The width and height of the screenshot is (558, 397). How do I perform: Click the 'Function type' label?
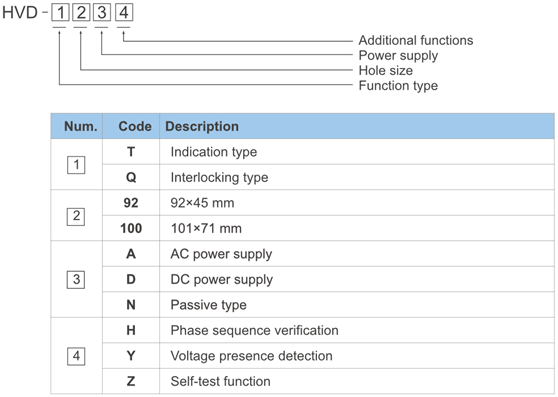coord(398,86)
